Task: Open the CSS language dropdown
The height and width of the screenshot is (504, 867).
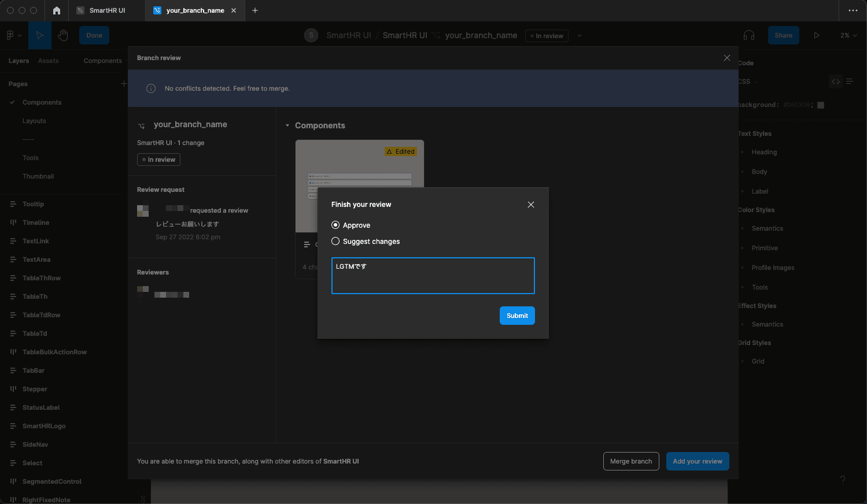Action: tap(746, 81)
